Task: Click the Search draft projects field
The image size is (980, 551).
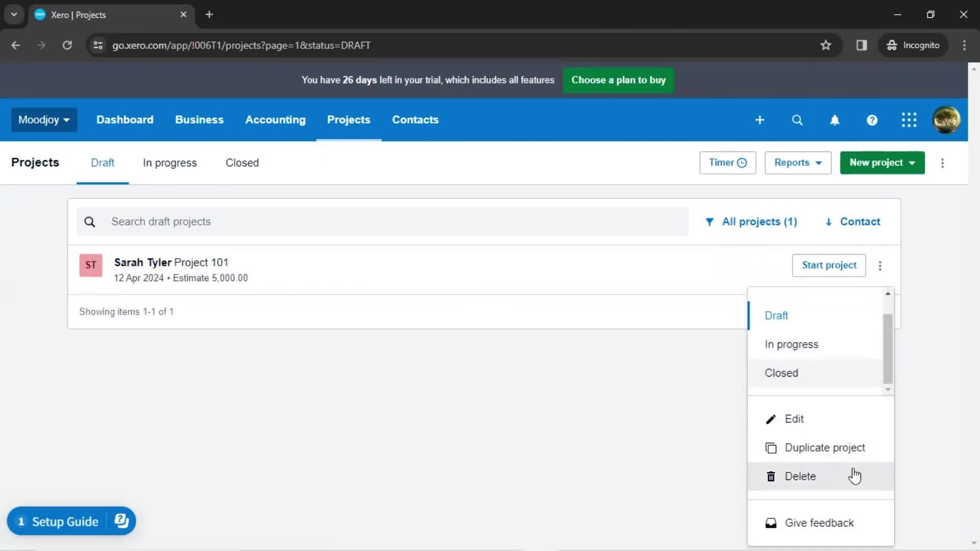Action: (x=382, y=222)
